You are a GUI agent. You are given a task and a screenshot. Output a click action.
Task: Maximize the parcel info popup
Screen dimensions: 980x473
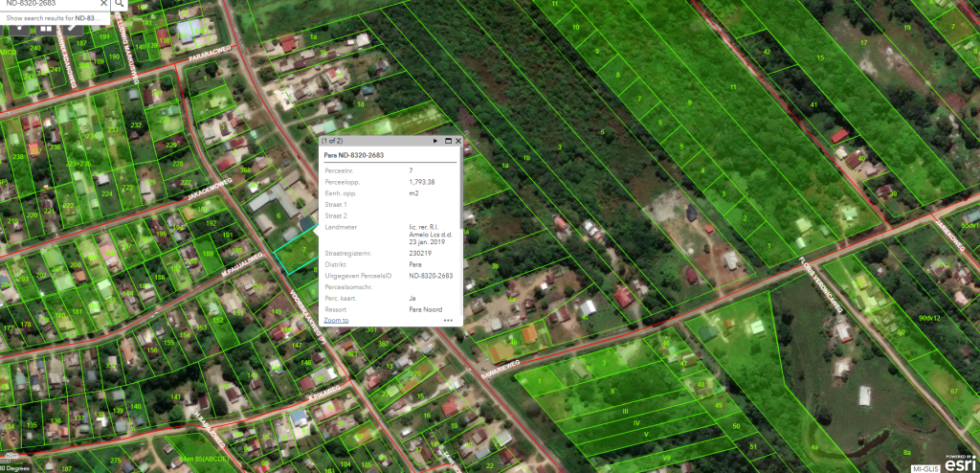(x=448, y=141)
